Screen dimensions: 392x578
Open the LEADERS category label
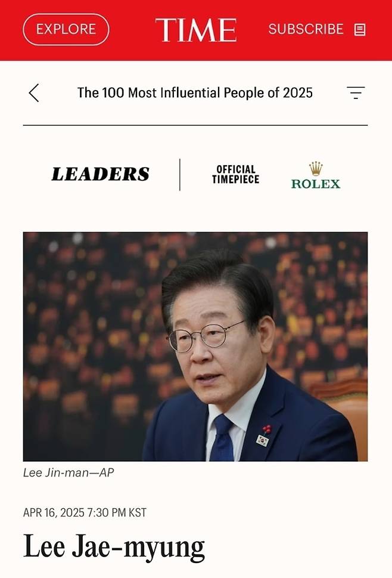click(101, 174)
